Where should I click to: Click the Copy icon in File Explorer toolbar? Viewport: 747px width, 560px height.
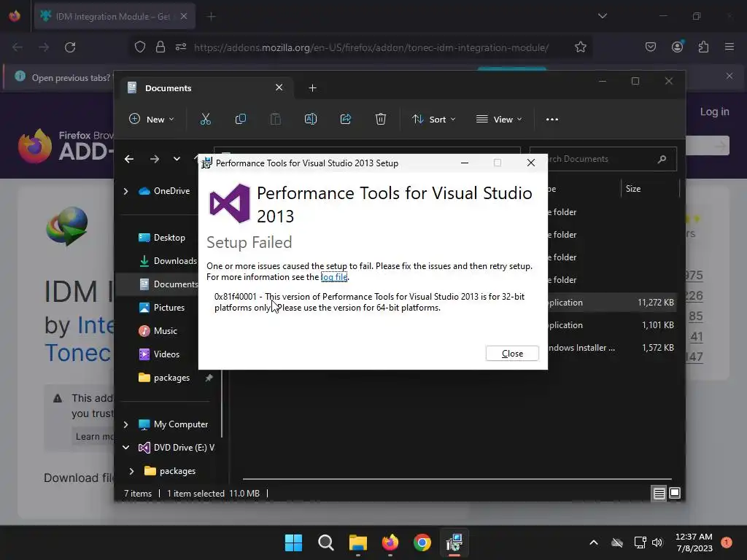[x=241, y=119]
